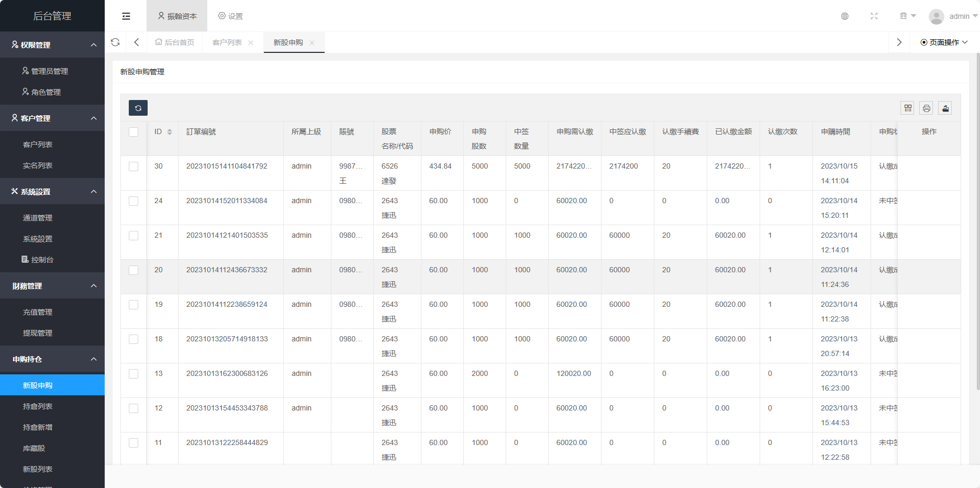Click order number 20231015141104841792

[x=227, y=166]
